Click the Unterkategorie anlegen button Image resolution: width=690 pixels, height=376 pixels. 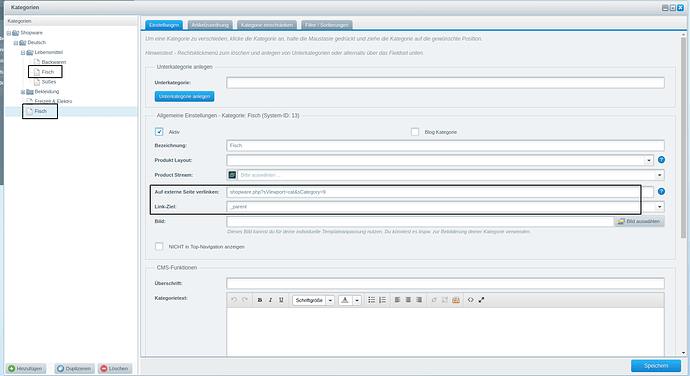pos(184,96)
